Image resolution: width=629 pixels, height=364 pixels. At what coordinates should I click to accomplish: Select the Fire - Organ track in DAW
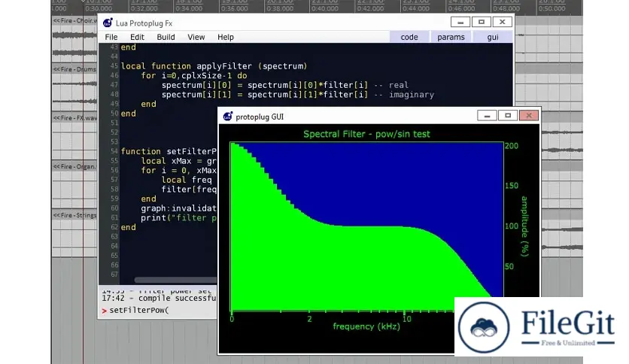(74, 166)
